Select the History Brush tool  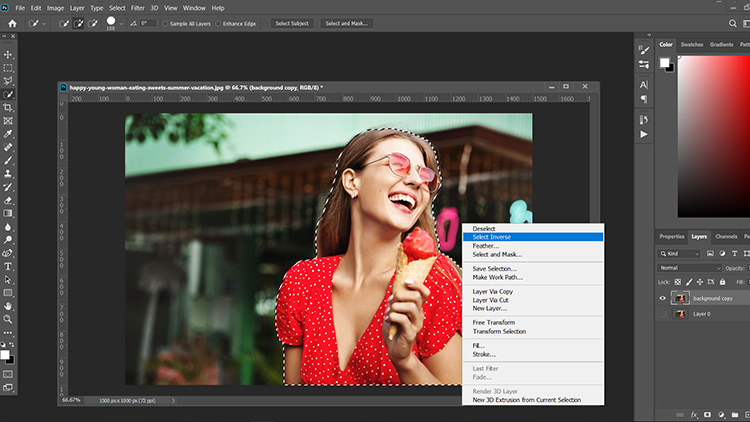(8, 187)
